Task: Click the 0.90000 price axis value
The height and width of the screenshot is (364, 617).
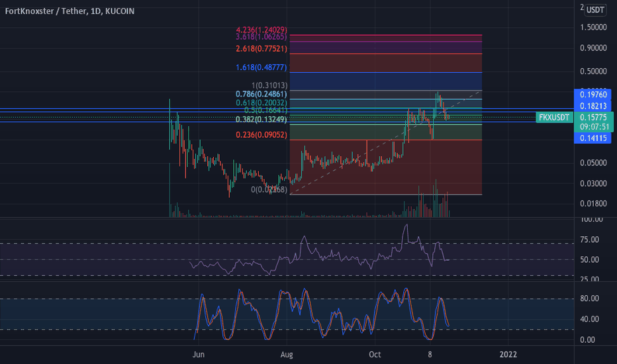Action: click(593, 48)
